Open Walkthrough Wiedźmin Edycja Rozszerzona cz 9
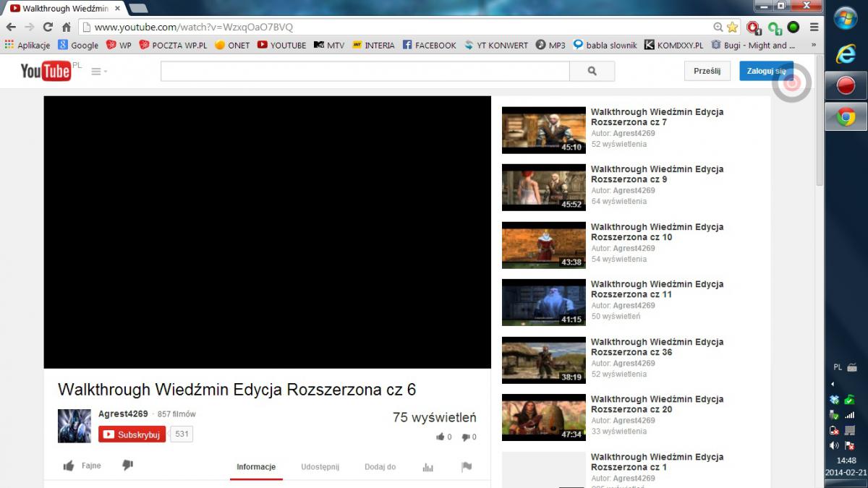 coord(657,174)
